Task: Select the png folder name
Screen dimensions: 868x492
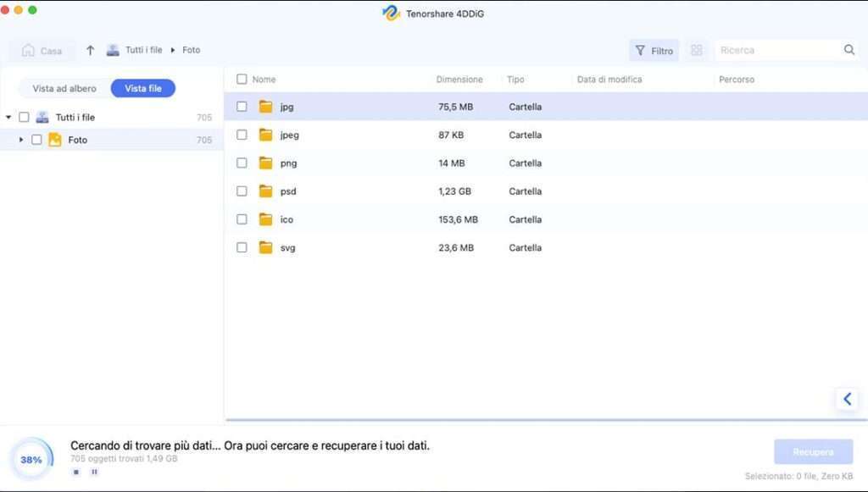Action: point(288,163)
